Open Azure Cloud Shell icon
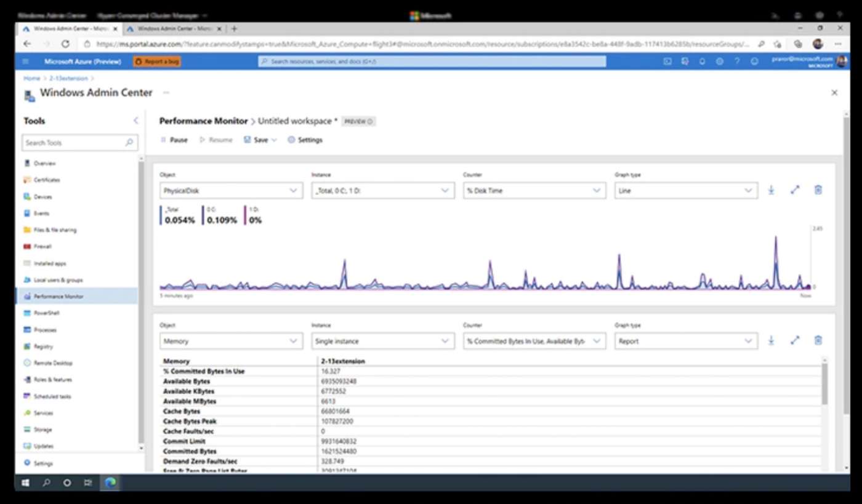 coord(667,62)
